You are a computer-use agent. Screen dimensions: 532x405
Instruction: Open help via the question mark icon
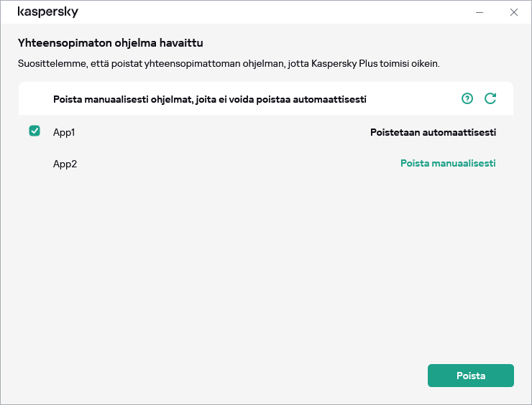(x=467, y=98)
